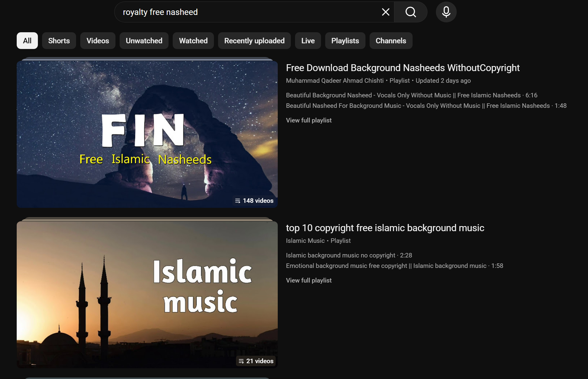This screenshot has height=379, width=588.
Task: View full playlist of Background Nasheeds
Action: pyautogui.click(x=308, y=120)
